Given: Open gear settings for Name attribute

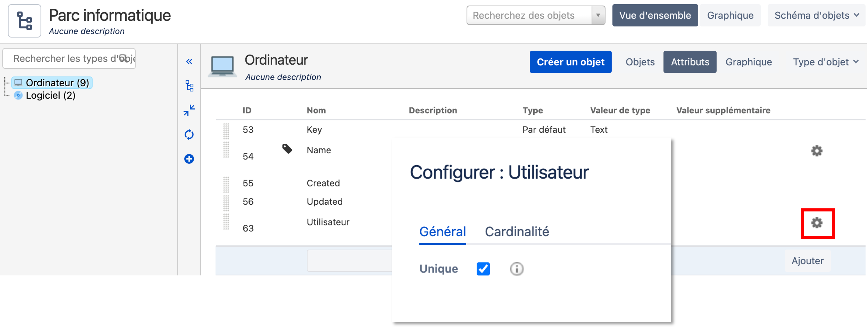Looking at the screenshot, I should click(x=817, y=151).
